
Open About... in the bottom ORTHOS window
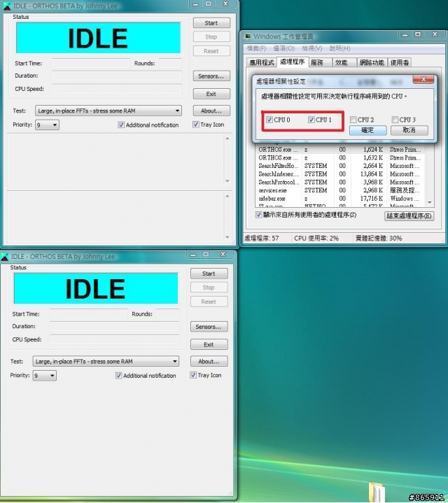tap(209, 361)
